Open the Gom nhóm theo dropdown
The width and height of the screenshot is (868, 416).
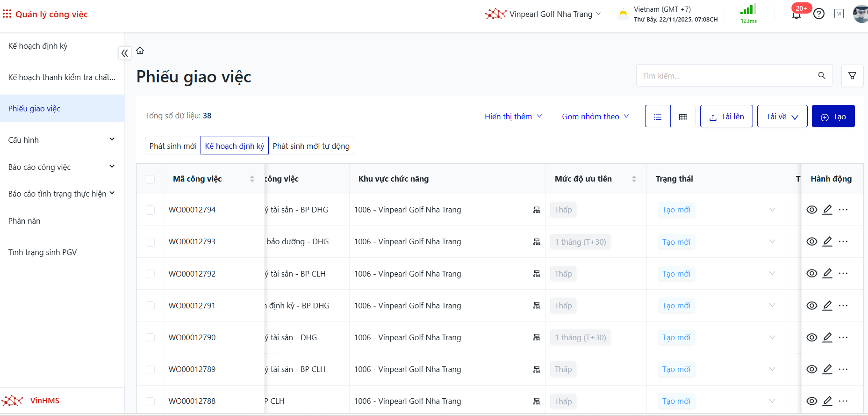pyautogui.click(x=595, y=117)
